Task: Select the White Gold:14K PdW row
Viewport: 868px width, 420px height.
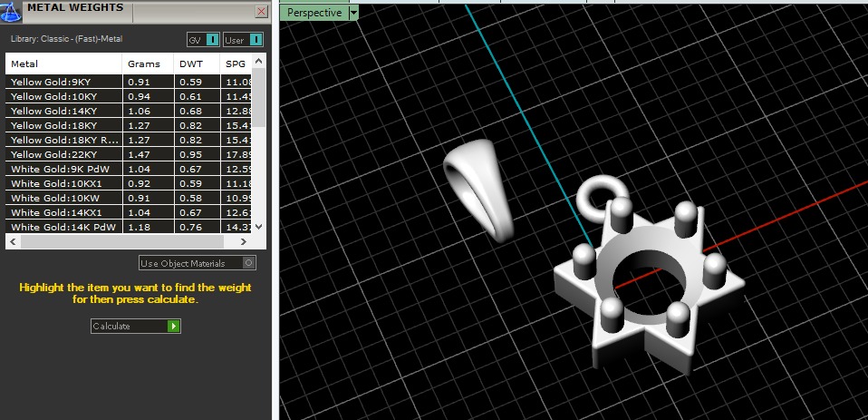Action: pos(129,227)
